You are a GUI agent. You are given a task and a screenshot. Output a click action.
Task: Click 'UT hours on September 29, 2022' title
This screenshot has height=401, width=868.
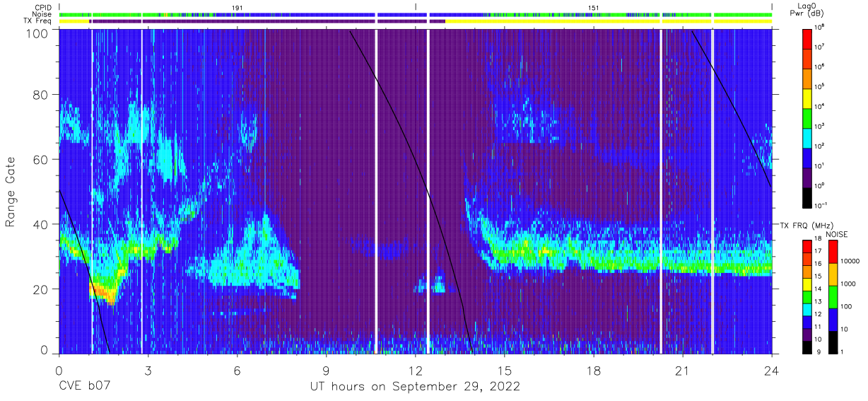pos(416,388)
